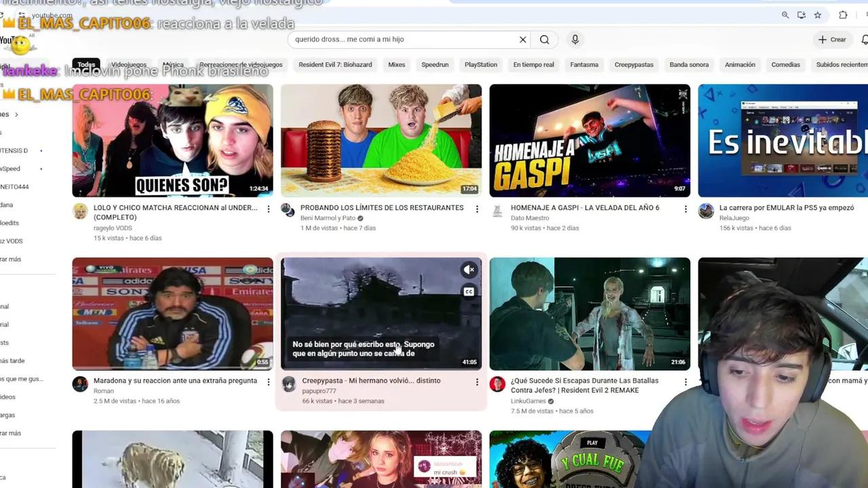
Task: Play the restaurant burger and pasta thumbnail
Action: 381,140
